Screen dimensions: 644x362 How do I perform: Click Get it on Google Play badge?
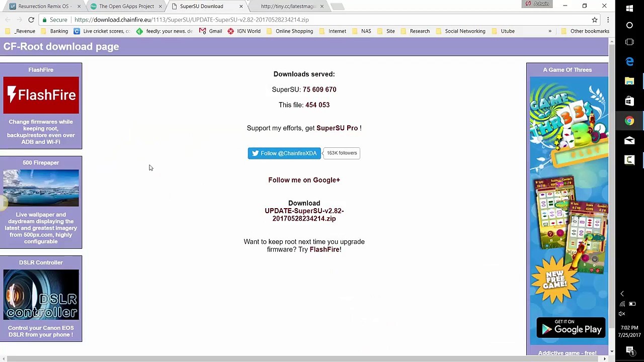point(571,327)
